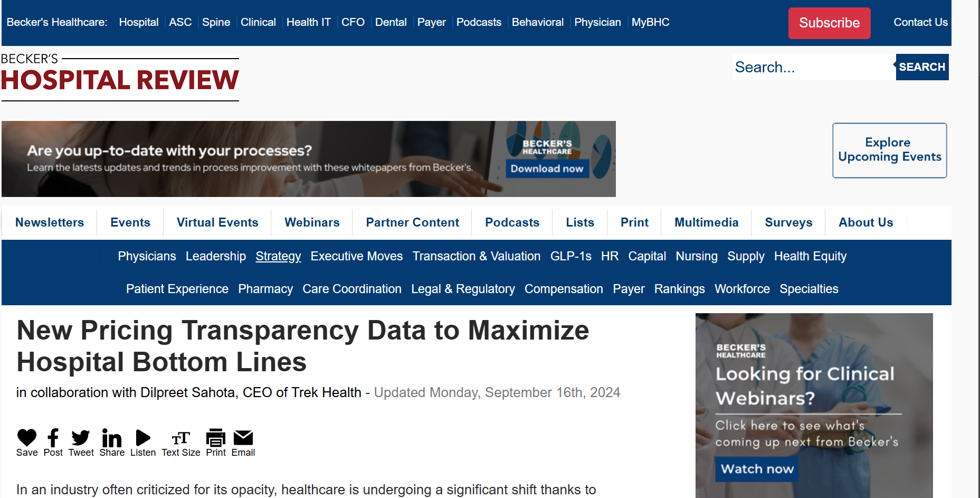Go to Physician in top bar
This screenshot has height=498, width=980.
click(x=597, y=22)
